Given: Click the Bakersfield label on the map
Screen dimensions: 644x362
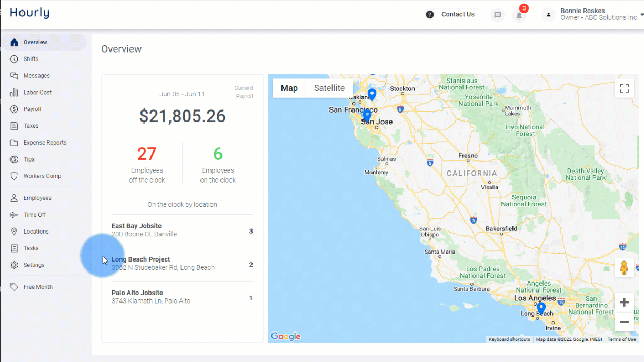Looking at the screenshot, I should pyautogui.click(x=501, y=229).
